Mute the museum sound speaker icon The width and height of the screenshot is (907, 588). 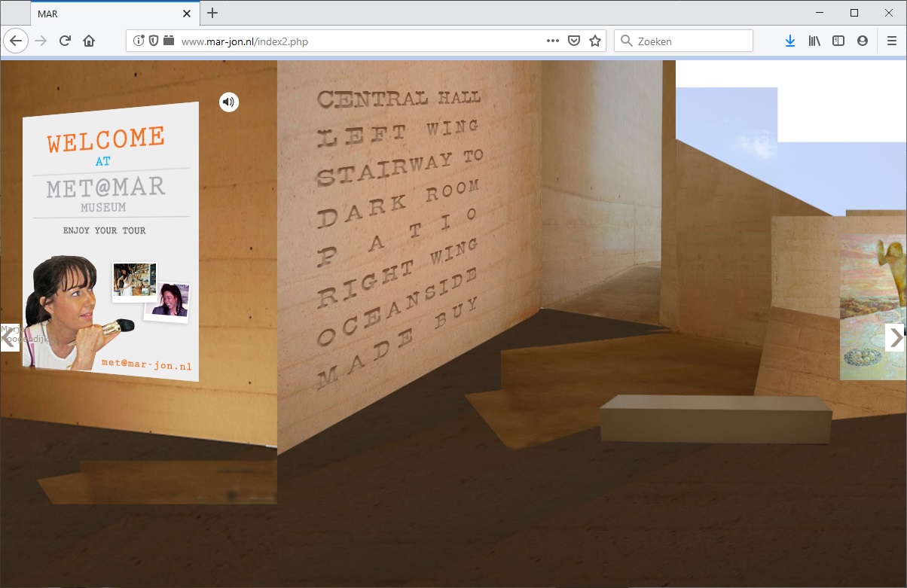pyautogui.click(x=229, y=102)
